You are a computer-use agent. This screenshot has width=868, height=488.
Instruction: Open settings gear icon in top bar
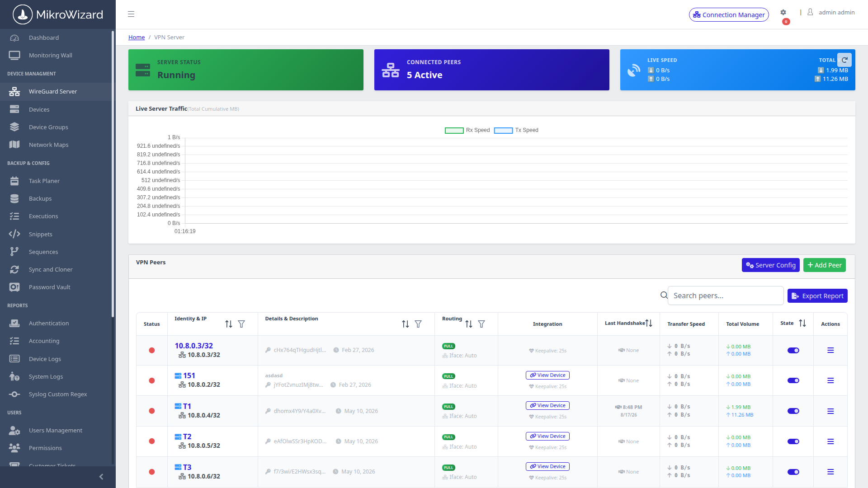(783, 13)
